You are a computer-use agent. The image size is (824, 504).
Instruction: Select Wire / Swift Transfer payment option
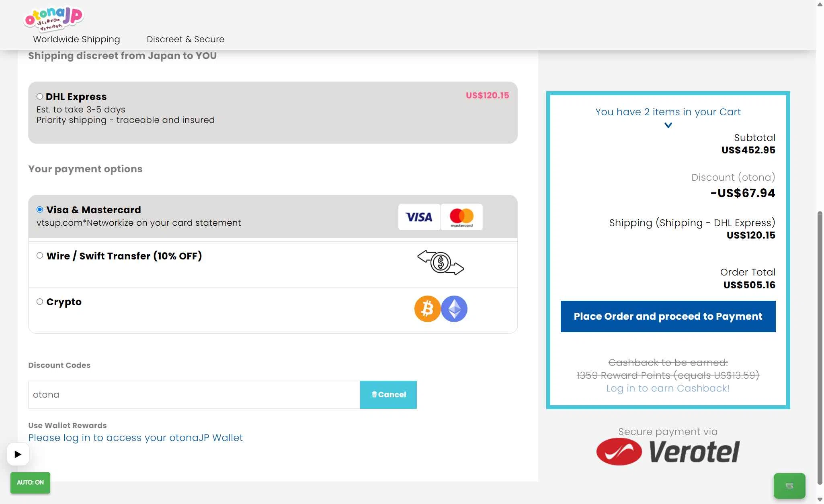[40, 255]
